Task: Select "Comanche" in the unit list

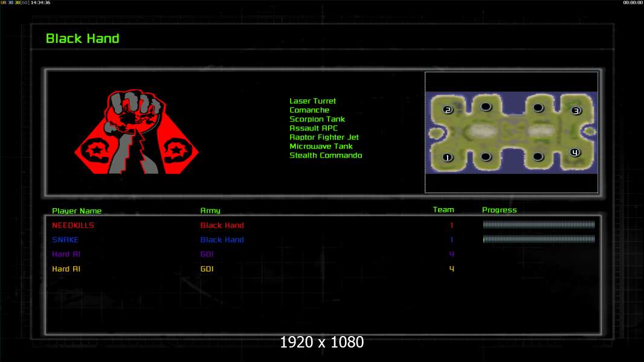Action: pyautogui.click(x=309, y=110)
